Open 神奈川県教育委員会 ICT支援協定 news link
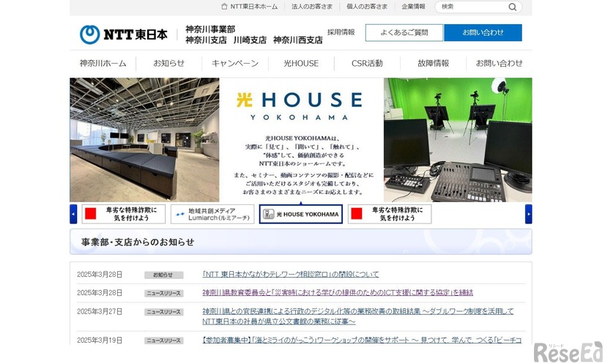This screenshot has height=364, width=605. 338,292
